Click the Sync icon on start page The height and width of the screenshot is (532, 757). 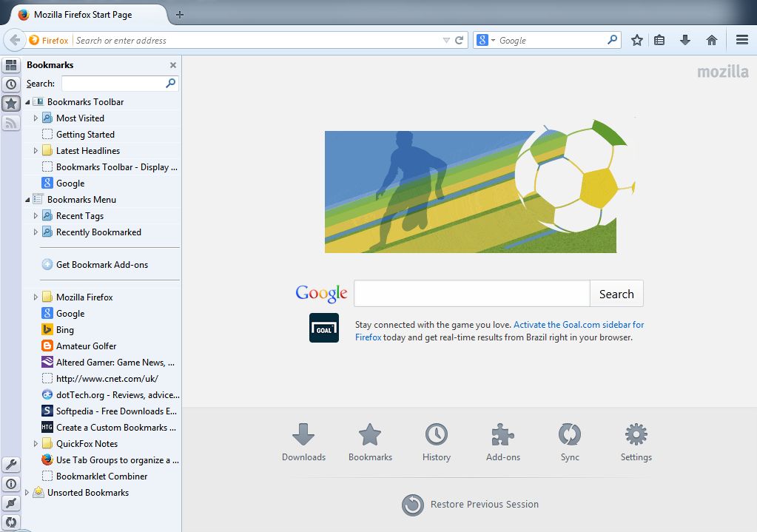pos(570,442)
